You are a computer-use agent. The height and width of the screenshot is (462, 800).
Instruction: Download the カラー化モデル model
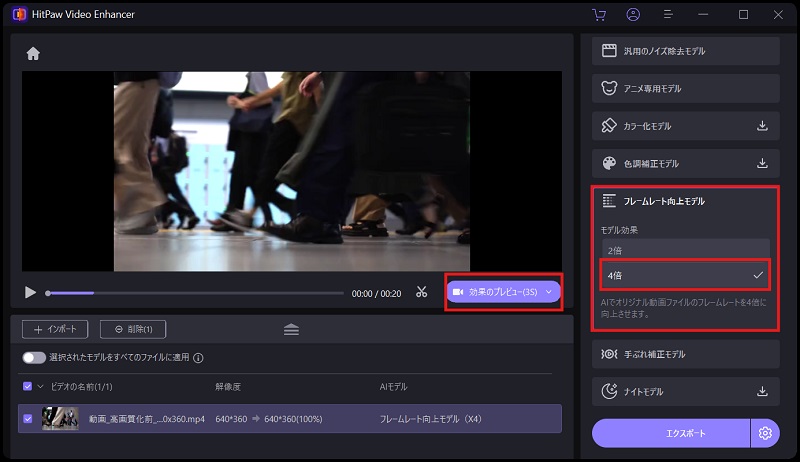point(762,126)
